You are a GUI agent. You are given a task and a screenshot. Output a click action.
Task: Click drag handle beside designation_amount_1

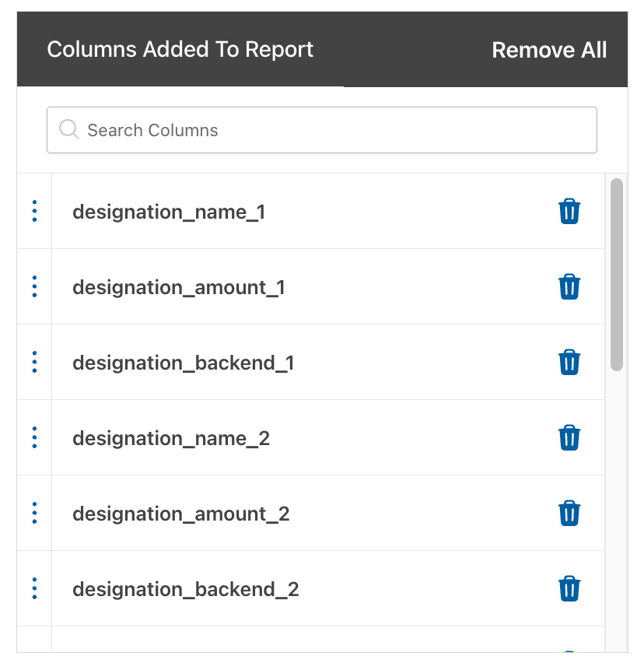pos(35,286)
